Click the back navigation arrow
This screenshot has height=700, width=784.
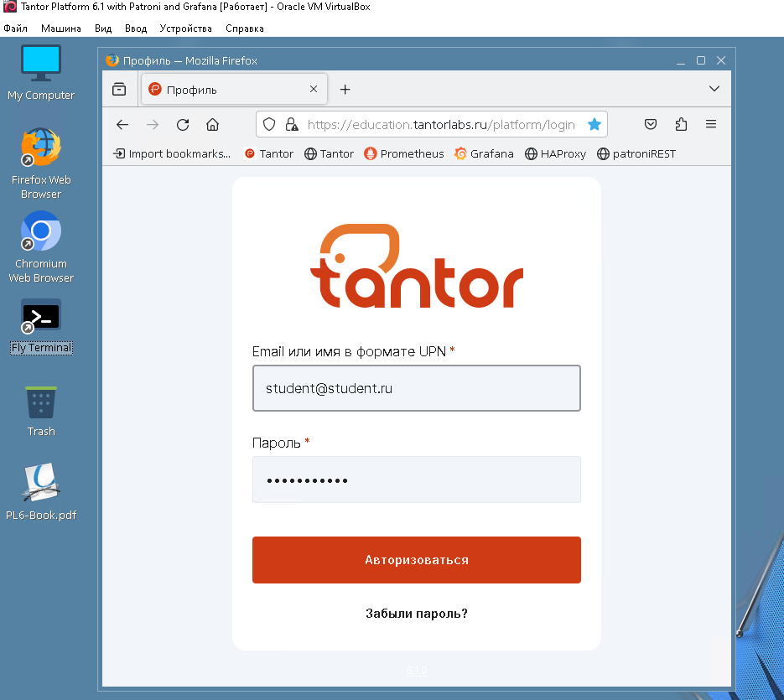point(122,125)
